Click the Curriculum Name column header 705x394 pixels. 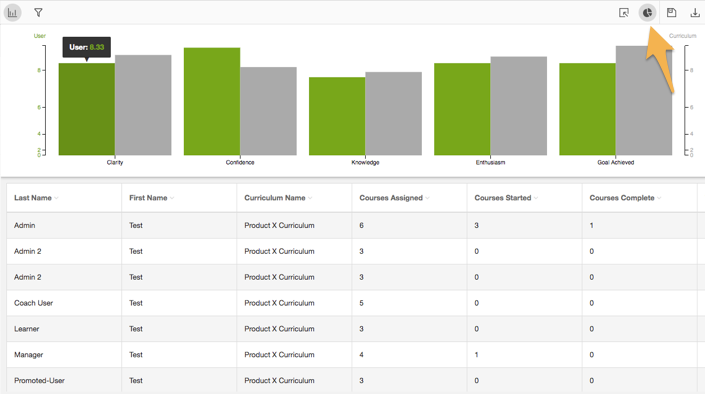click(x=275, y=198)
